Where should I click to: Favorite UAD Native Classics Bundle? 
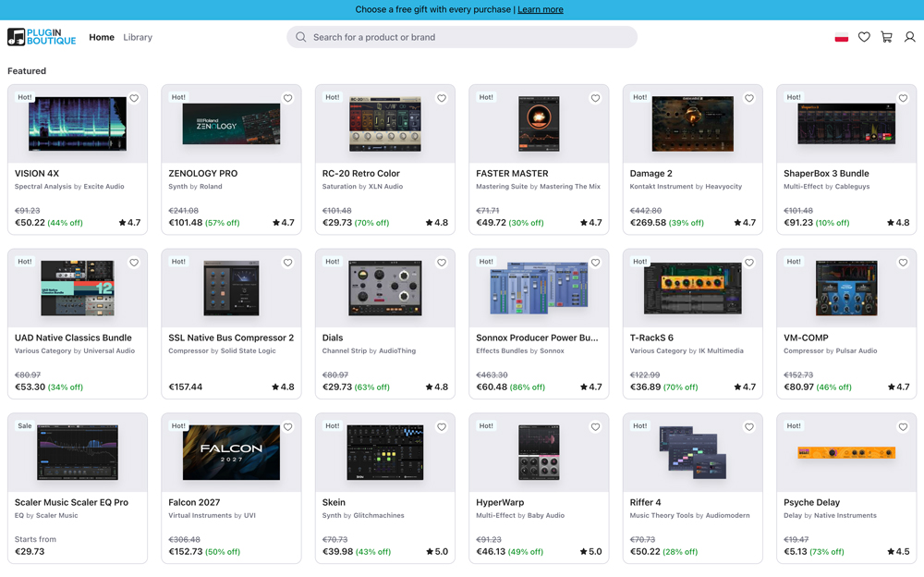134,263
